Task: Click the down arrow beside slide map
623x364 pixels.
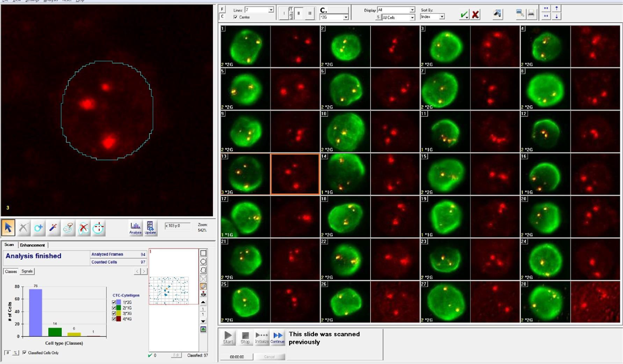Action: tap(204, 321)
